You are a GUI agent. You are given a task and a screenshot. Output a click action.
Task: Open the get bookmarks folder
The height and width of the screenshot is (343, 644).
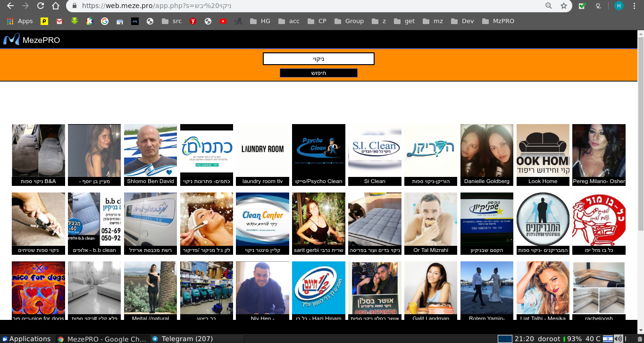404,21
